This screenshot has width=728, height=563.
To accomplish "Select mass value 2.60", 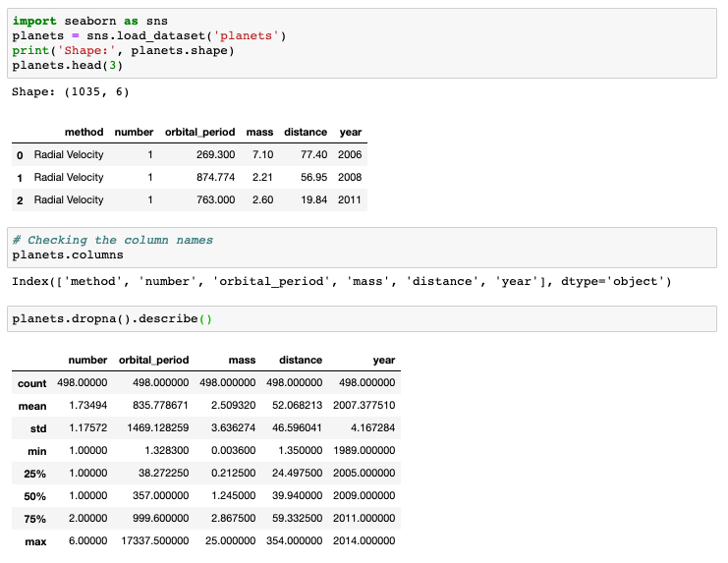I will coord(262,200).
